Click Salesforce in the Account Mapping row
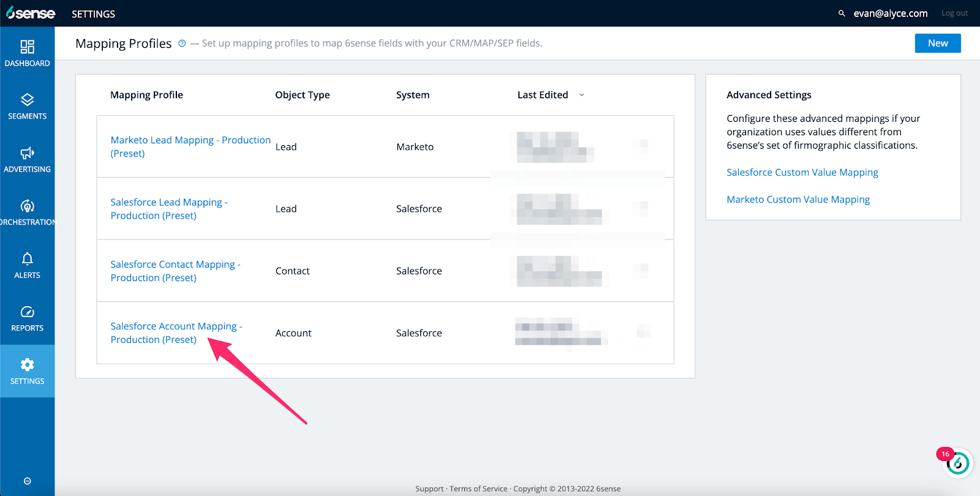This screenshot has width=980, height=496. pyautogui.click(x=419, y=333)
